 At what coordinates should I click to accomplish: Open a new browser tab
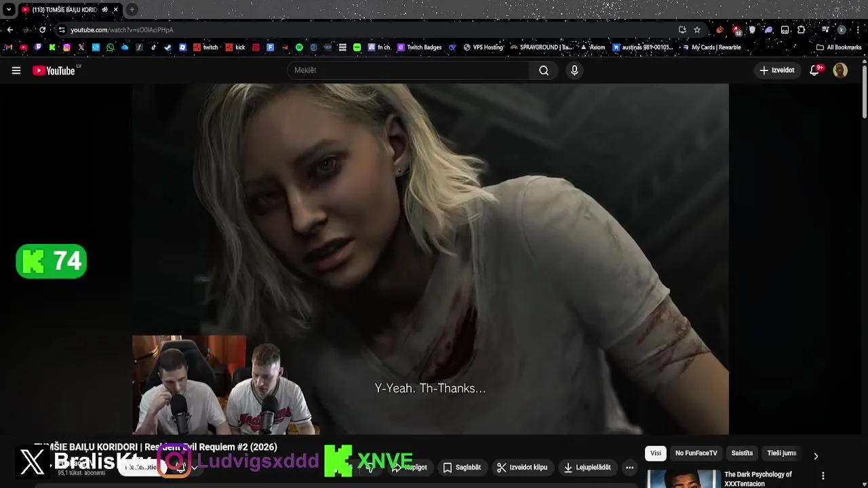[132, 9]
